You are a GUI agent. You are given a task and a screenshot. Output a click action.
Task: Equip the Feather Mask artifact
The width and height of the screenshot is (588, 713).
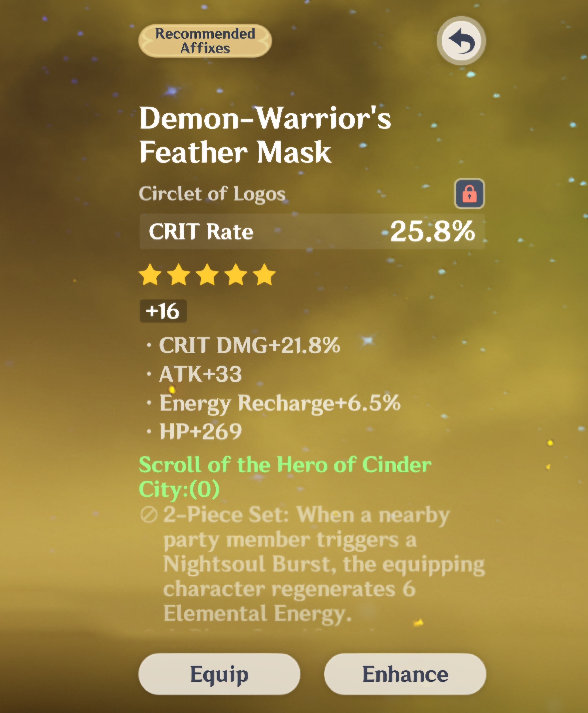pyautogui.click(x=219, y=674)
